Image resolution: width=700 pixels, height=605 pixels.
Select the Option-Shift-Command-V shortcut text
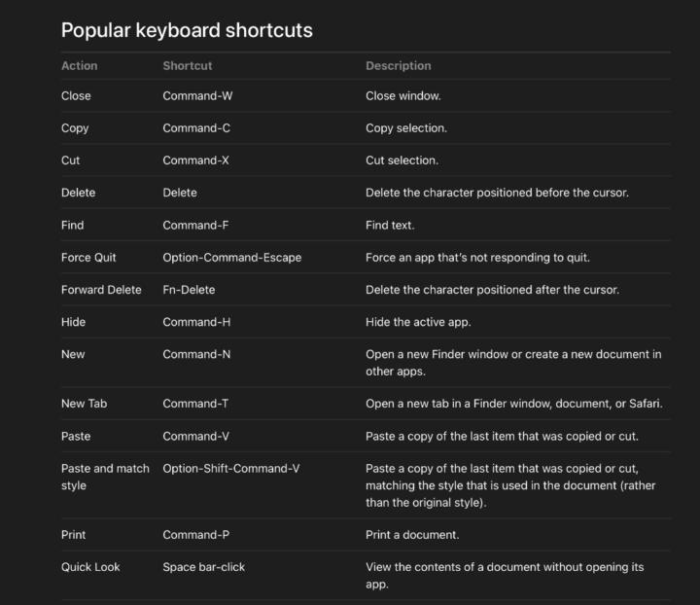coord(231,469)
